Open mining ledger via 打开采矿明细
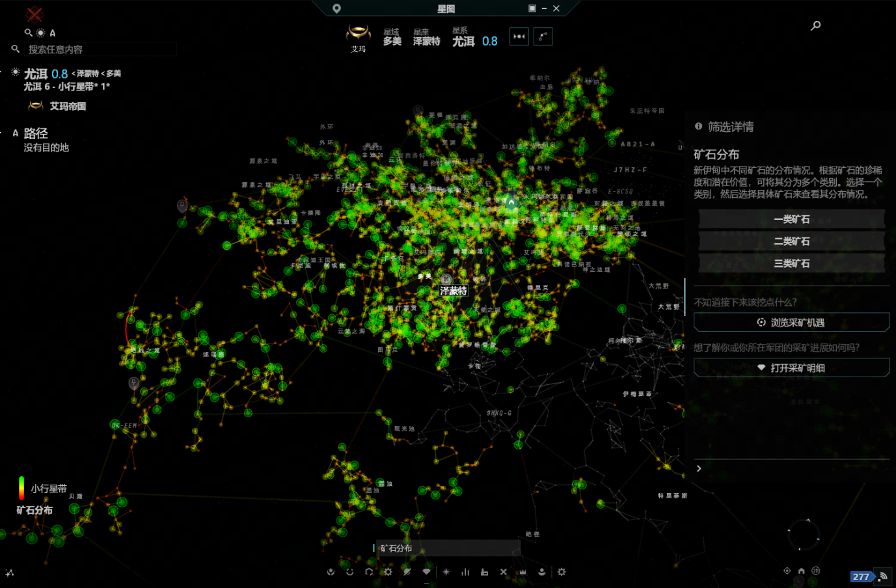Viewport: 896px width, 588px height. pyautogui.click(x=791, y=368)
